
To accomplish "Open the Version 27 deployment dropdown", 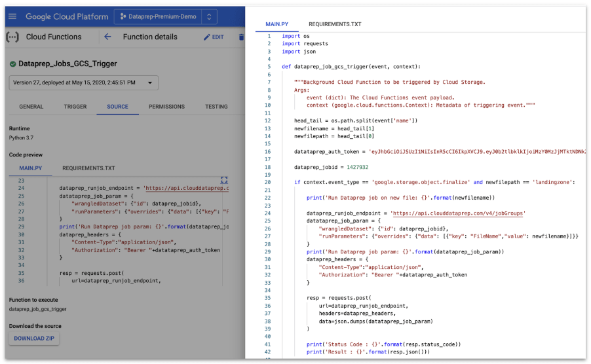I will pyautogui.click(x=83, y=82).
